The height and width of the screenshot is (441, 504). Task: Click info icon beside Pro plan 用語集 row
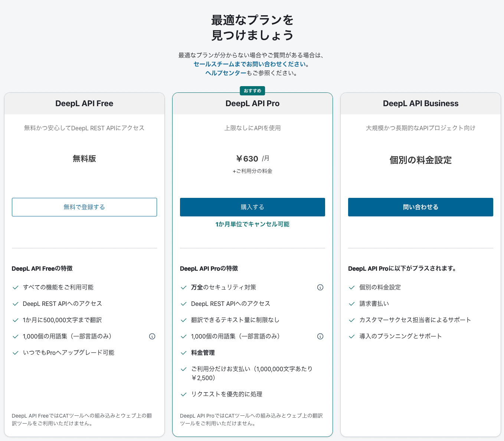320,336
